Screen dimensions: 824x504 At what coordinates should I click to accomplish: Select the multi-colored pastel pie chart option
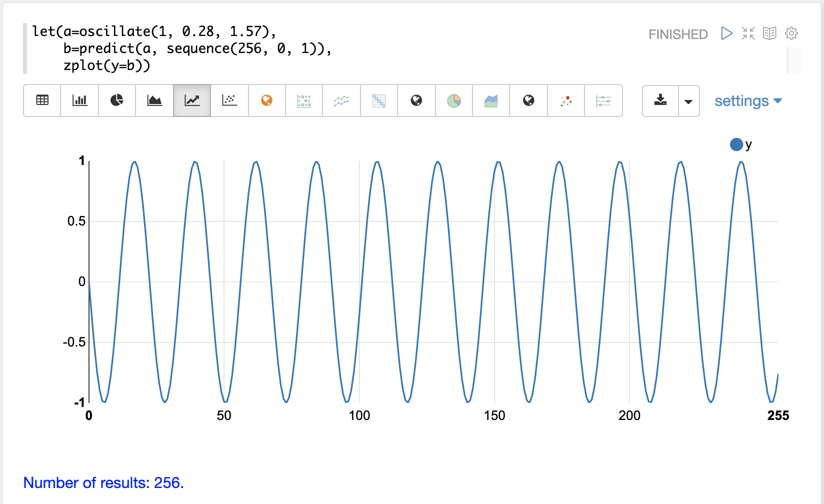[x=453, y=100]
